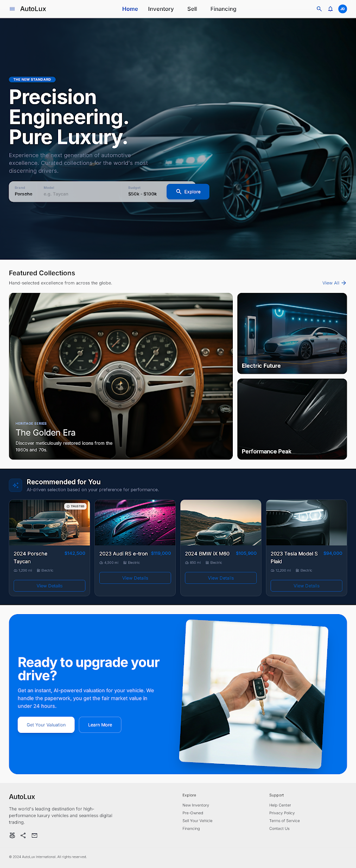Click the $94,000 price on Tesla Model S
Screen dimensions: 356x868
(333, 553)
